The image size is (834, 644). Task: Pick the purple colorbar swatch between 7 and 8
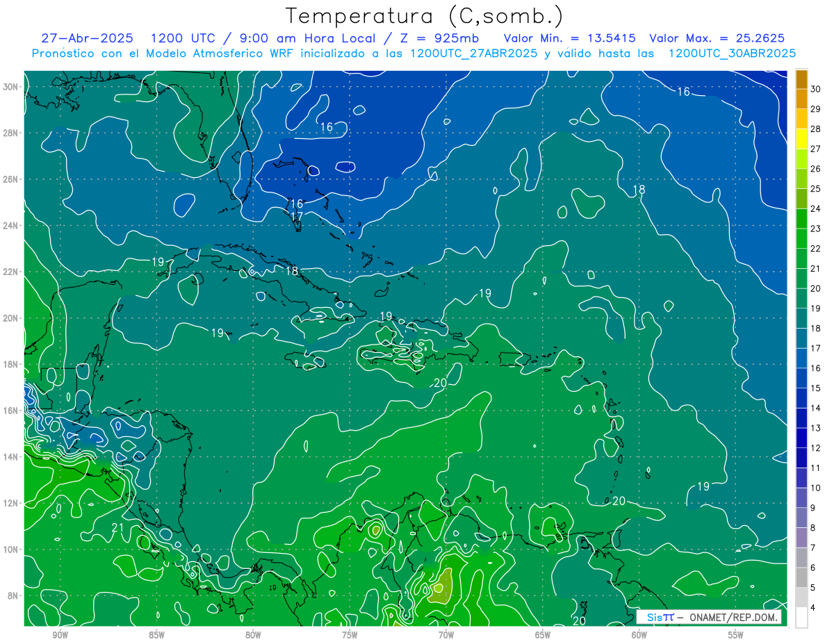(801, 538)
